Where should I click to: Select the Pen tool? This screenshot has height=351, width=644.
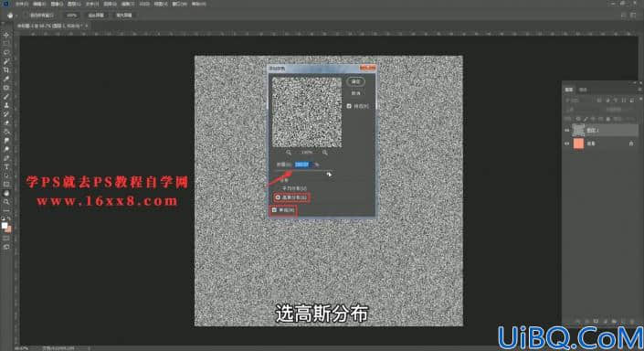[6, 158]
